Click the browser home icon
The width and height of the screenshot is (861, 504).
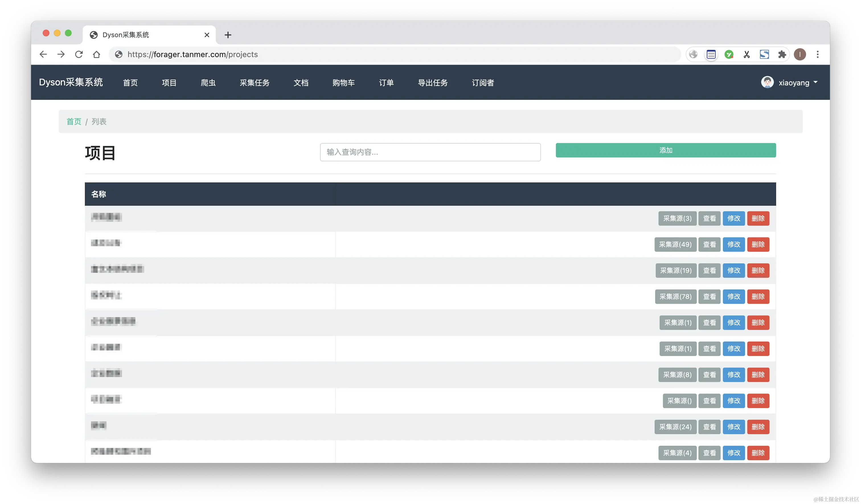click(x=96, y=54)
